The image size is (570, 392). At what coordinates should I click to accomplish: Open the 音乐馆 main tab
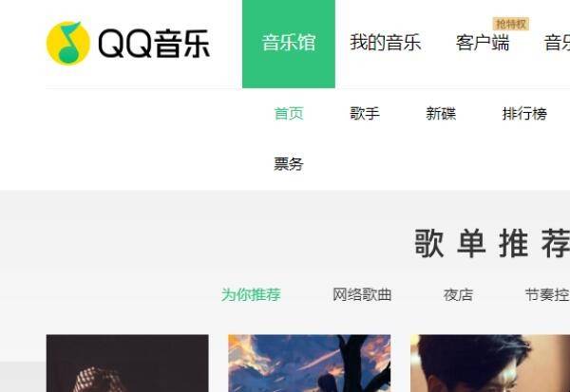pyautogui.click(x=289, y=44)
